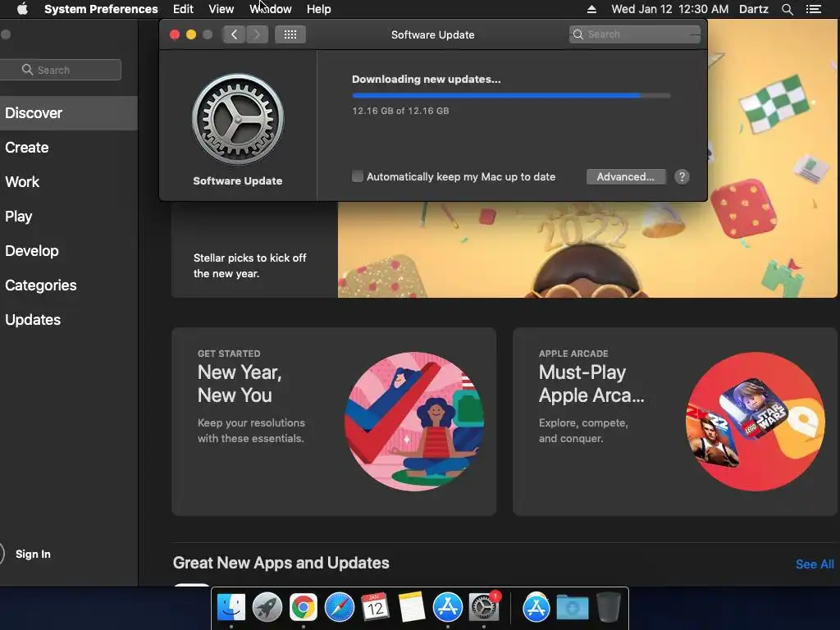Image resolution: width=840 pixels, height=630 pixels.
Task: Click the help question mark button
Action: pyautogui.click(x=682, y=177)
